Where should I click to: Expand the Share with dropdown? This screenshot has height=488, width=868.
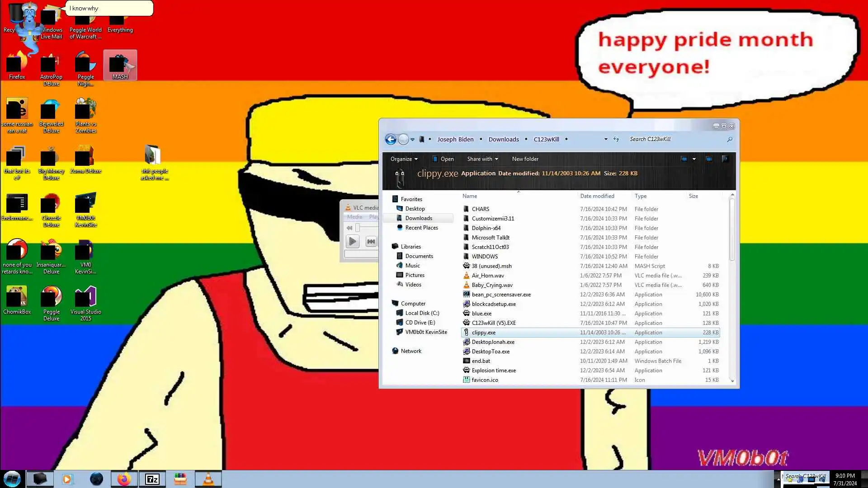(482, 159)
